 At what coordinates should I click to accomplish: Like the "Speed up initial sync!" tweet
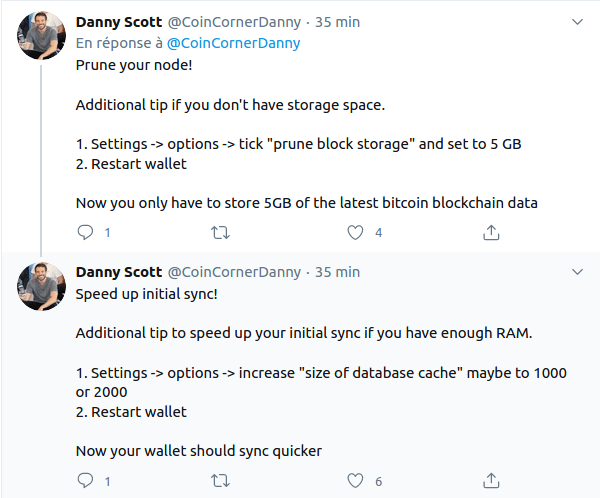355,481
